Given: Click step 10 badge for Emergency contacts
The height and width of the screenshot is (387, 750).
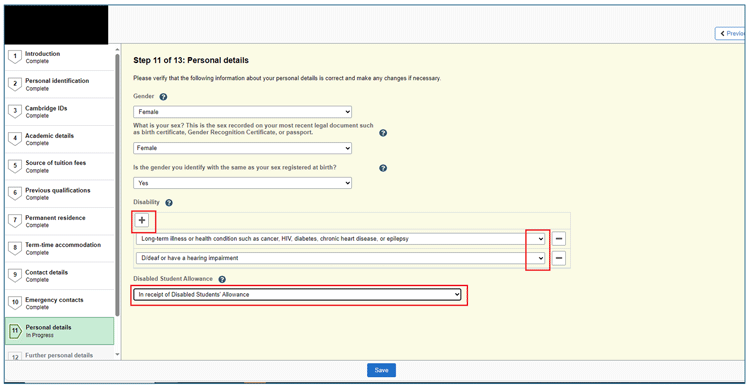Looking at the screenshot, I should 15,303.
